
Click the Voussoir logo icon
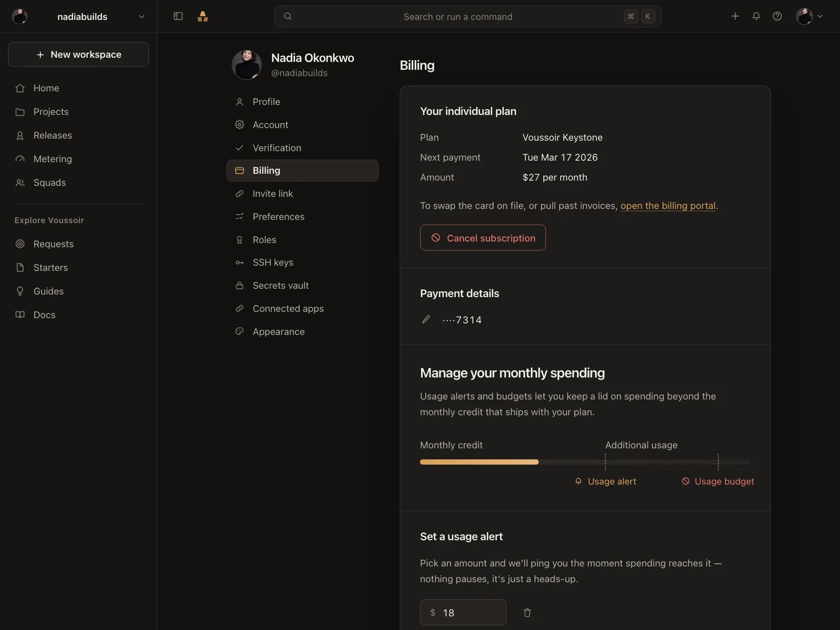point(203,16)
